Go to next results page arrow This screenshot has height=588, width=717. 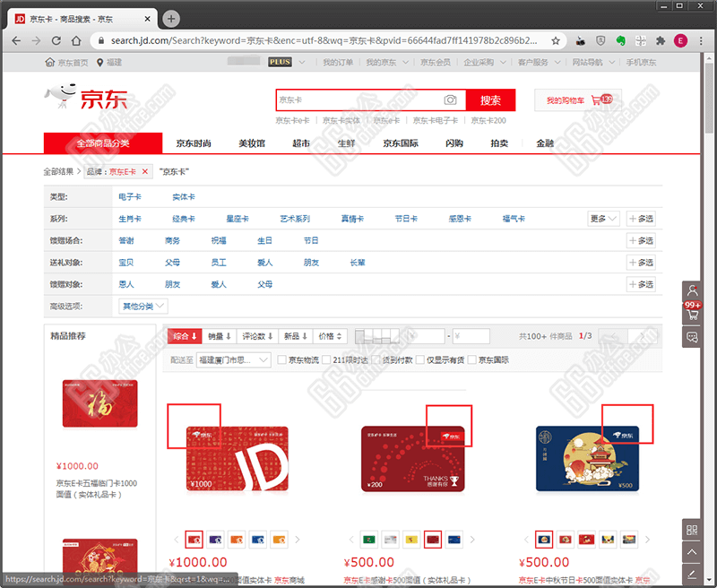click(x=643, y=336)
